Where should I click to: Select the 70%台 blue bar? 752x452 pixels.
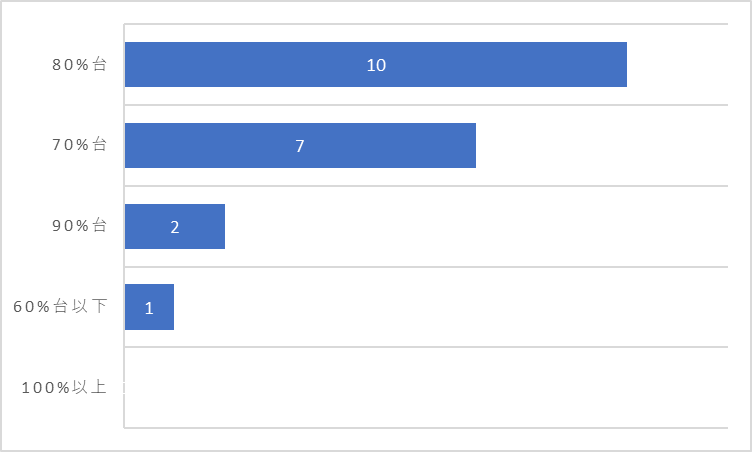(x=300, y=145)
